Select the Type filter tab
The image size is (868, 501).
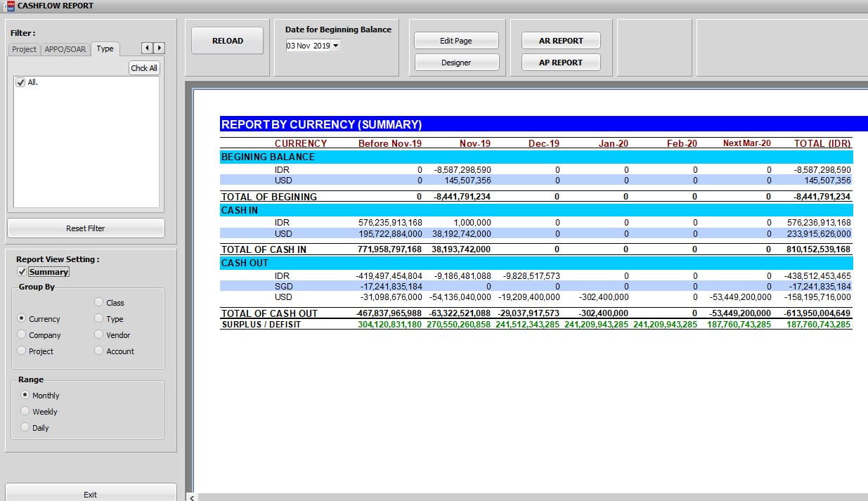[x=105, y=48]
